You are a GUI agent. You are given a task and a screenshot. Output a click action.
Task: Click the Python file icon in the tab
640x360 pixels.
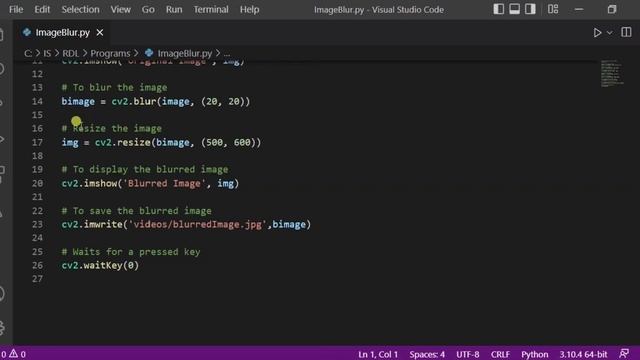27,32
